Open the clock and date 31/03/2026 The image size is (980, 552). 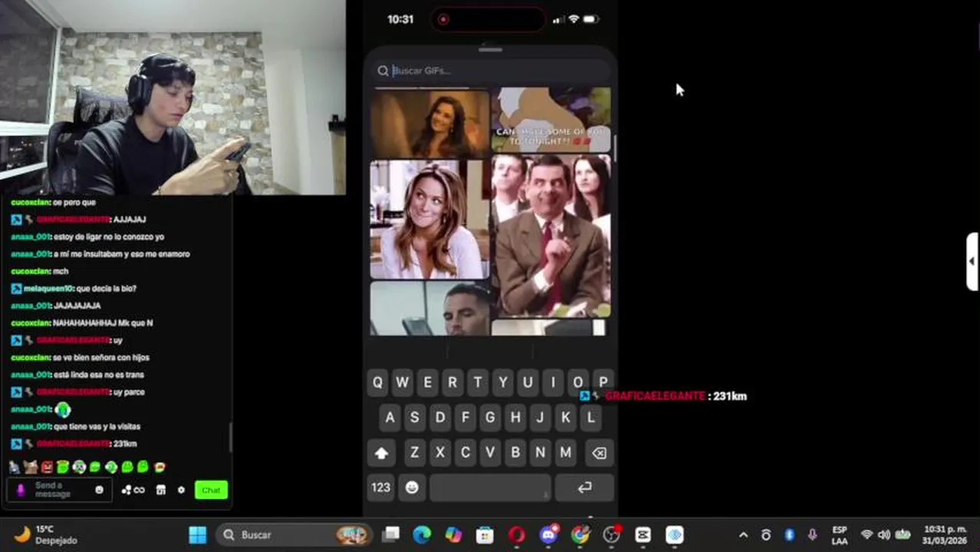point(945,535)
